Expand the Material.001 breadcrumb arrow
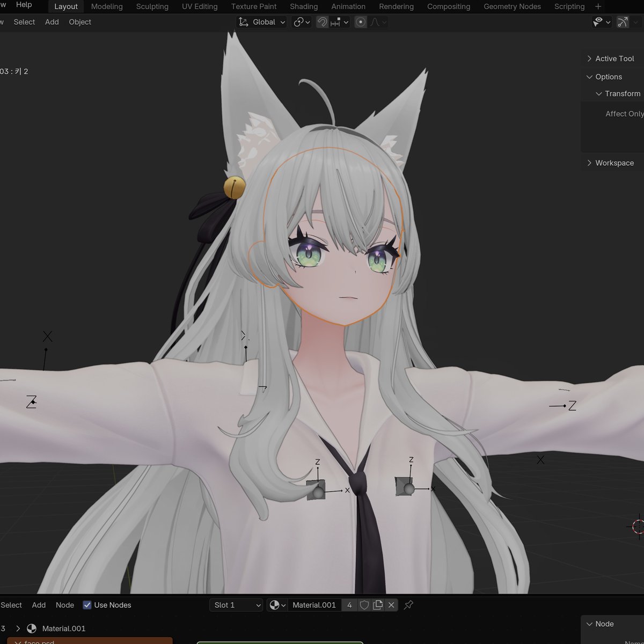Image resolution: width=644 pixels, height=644 pixels. click(18, 628)
